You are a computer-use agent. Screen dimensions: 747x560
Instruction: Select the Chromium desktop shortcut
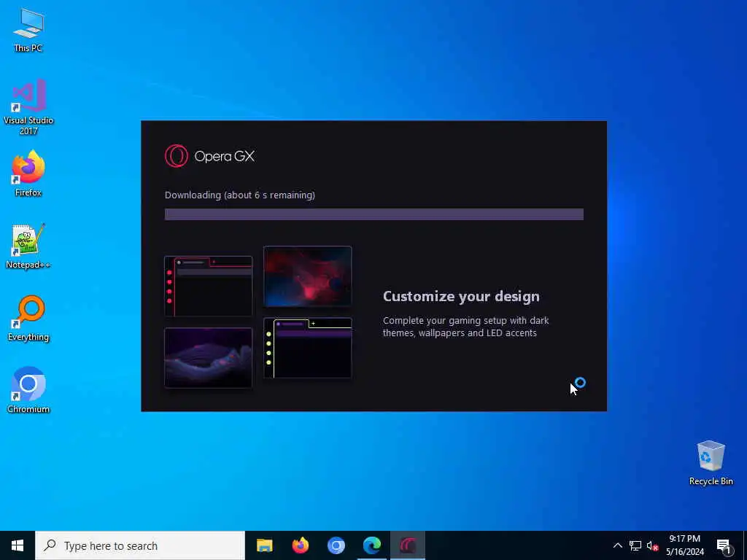click(x=28, y=389)
